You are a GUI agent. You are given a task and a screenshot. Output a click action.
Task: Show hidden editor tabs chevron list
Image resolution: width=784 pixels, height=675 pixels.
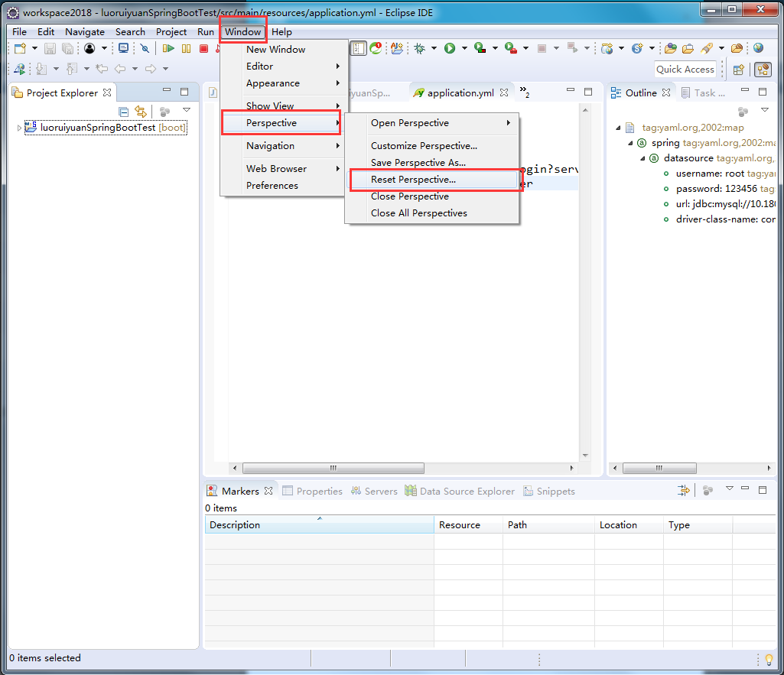(524, 92)
